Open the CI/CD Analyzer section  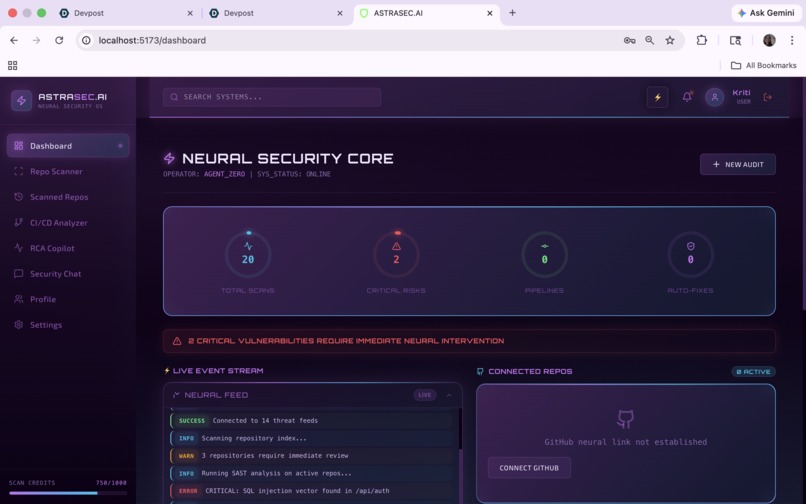pos(68,223)
